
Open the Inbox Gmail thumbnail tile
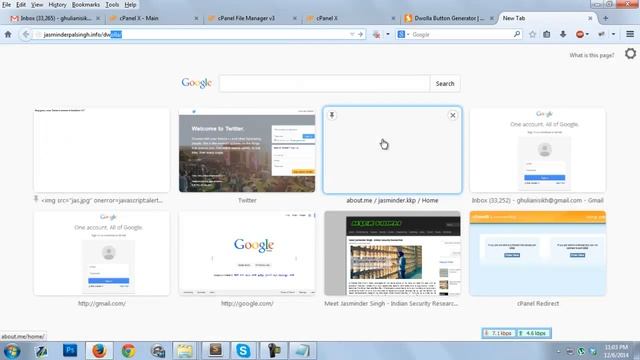538,150
